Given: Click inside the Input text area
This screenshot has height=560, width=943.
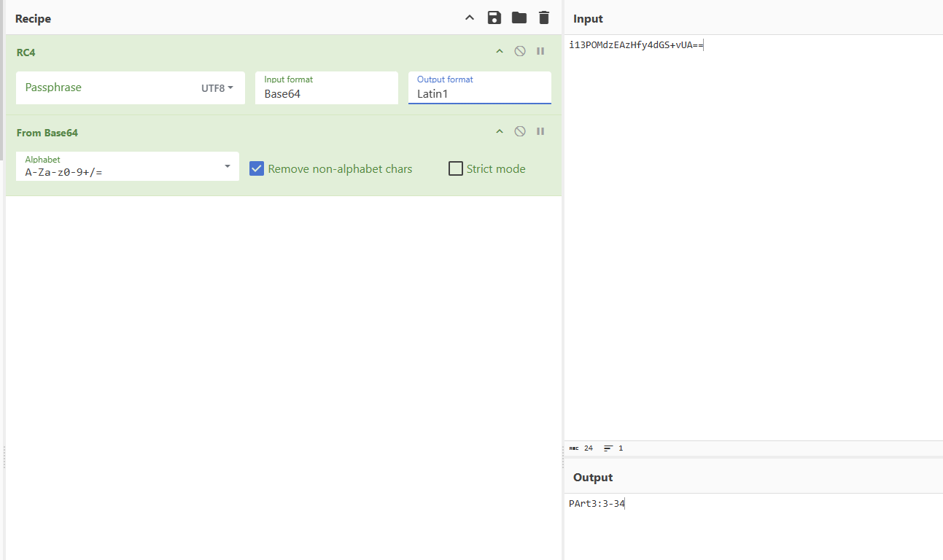Looking at the screenshot, I should (x=751, y=219).
